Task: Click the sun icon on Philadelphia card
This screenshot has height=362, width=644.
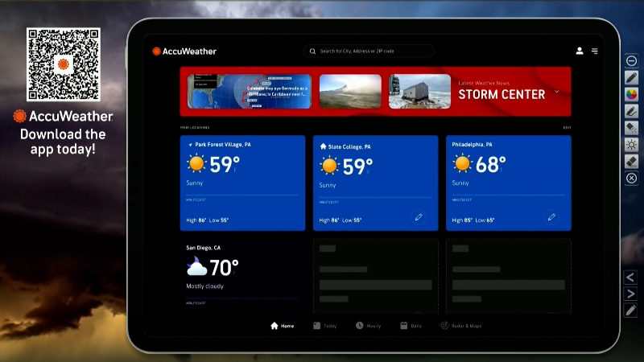Action: pos(462,163)
